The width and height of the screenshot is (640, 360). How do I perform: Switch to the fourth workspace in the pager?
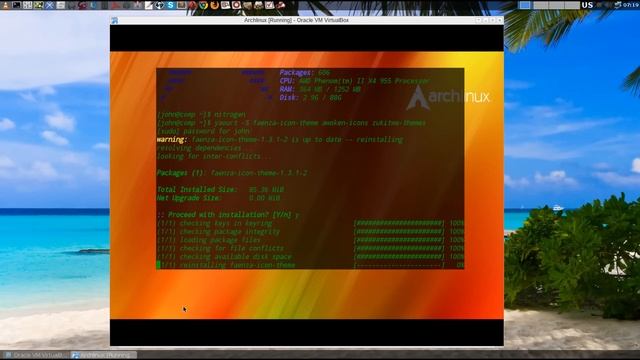[572, 5]
